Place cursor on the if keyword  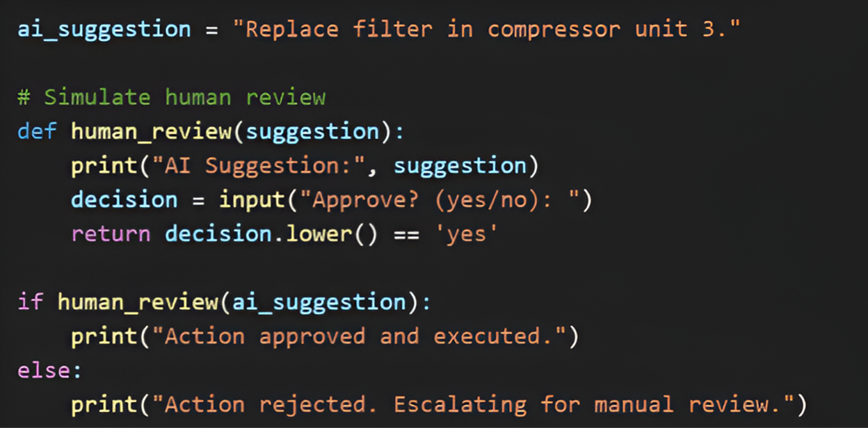[x=30, y=302]
